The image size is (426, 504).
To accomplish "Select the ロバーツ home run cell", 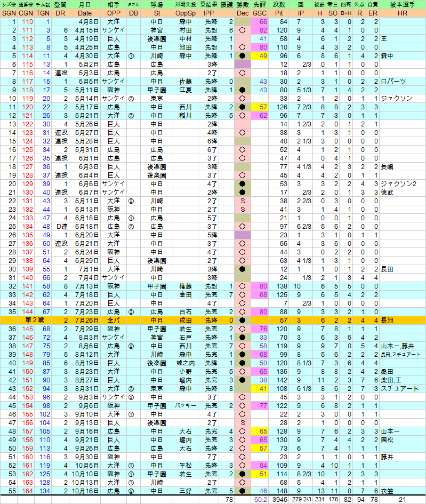I will click(402, 82).
